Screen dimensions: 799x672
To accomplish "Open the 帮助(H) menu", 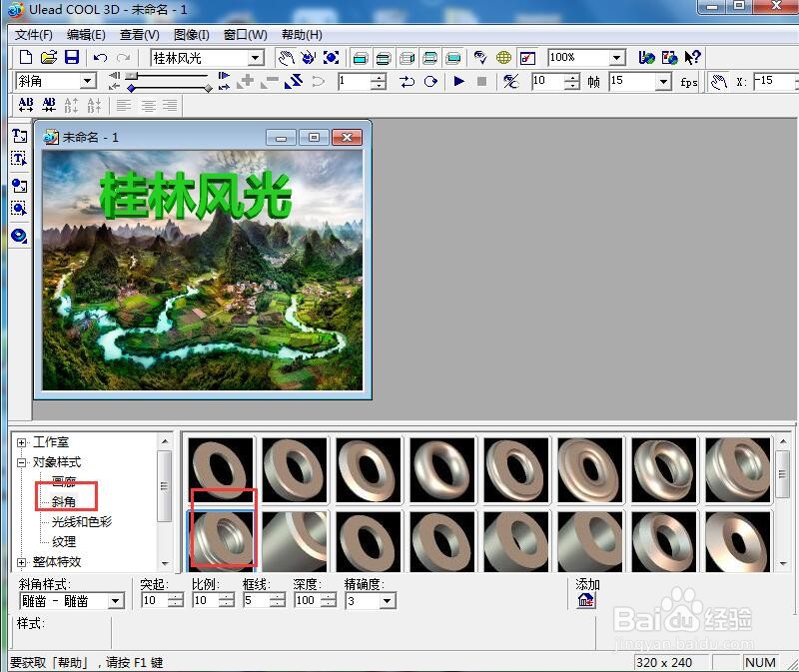I will (x=302, y=35).
